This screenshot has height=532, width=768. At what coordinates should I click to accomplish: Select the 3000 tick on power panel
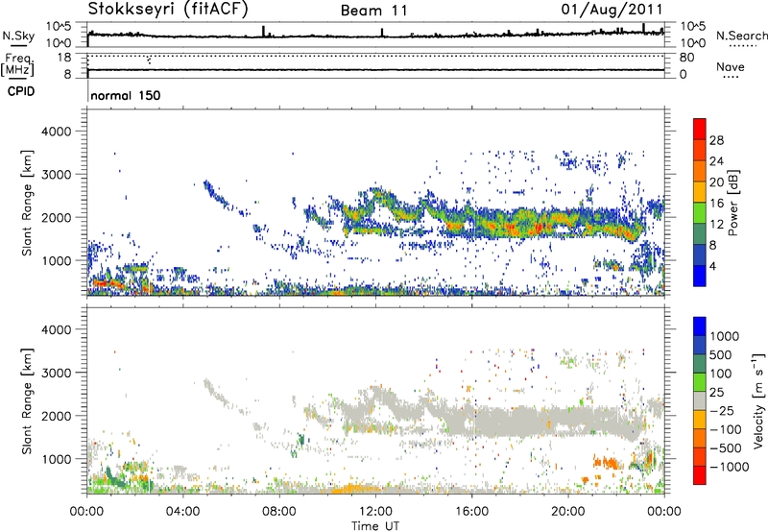pos(56,175)
